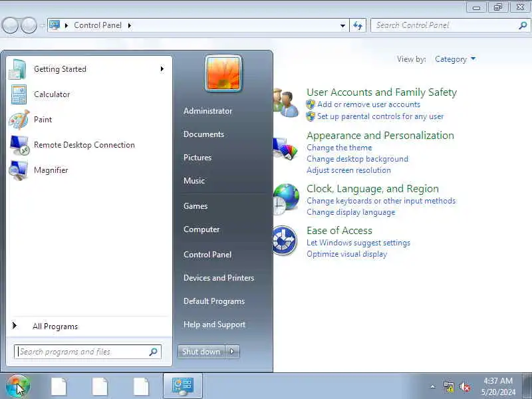
Task: Expand the Getting Started submenu arrow
Action: click(x=162, y=69)
